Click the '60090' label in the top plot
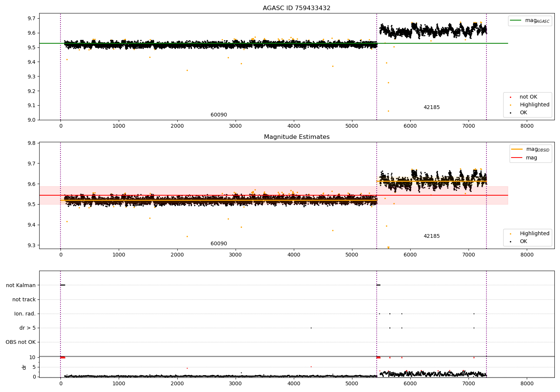 point(219,115)
